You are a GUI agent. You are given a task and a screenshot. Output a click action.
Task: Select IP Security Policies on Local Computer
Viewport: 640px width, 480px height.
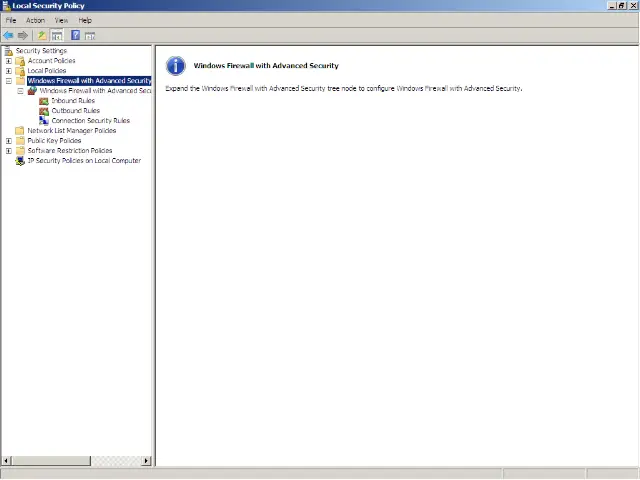click(x=84, y=161)
